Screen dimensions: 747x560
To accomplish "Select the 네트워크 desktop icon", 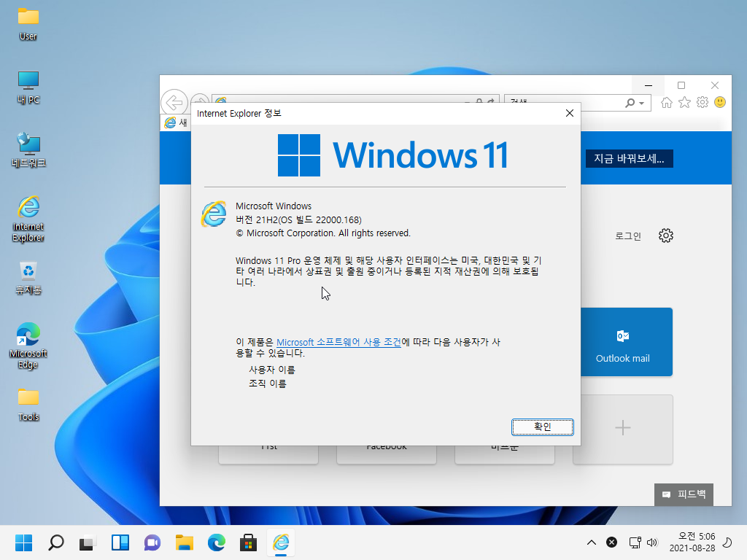I will [x=28, y=150].
